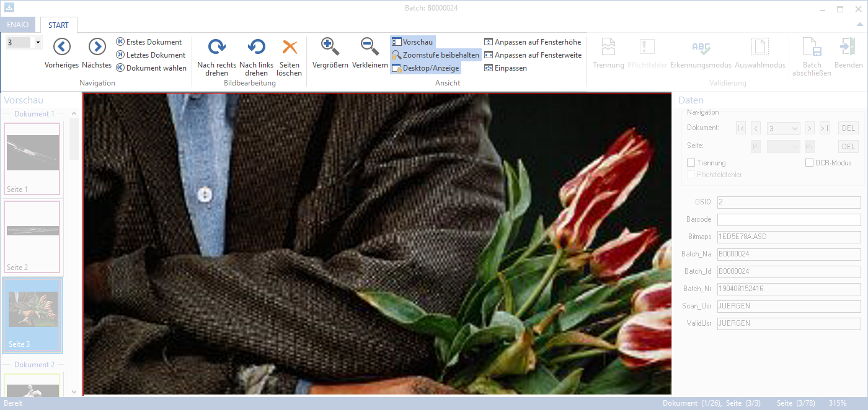
Task: Click the DEL button next to Dokument
Action: [x=848, y=128]
